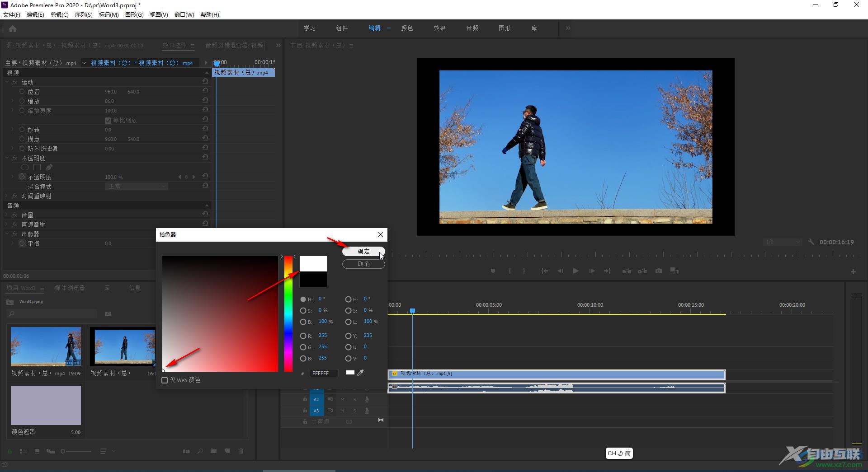Toggle Only Web Colors checkbox

165,380
